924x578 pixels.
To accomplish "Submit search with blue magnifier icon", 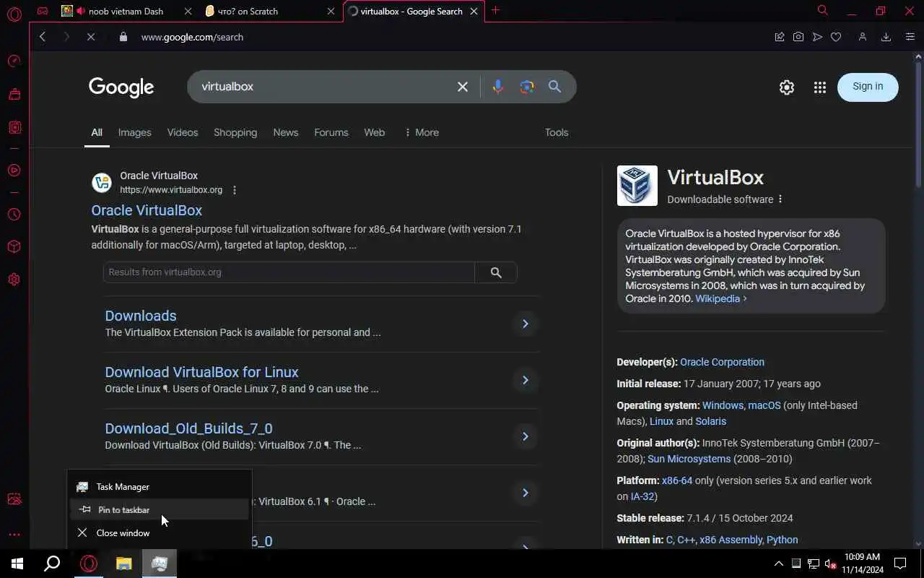I will [554, 87].
